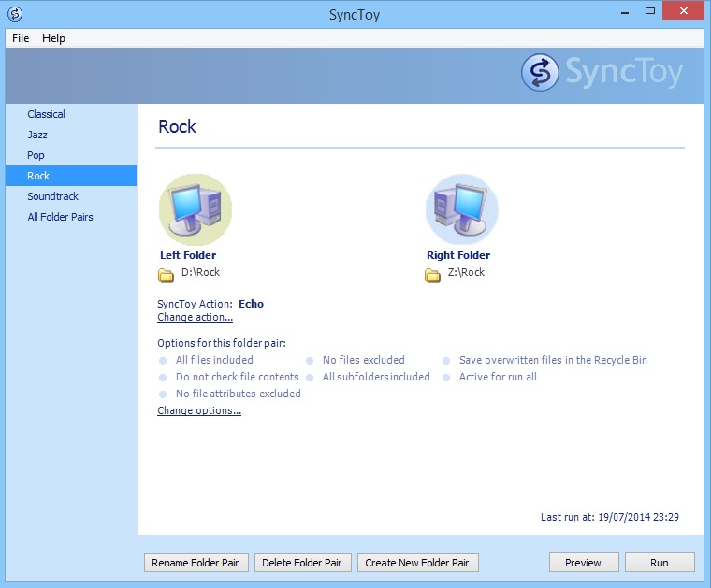Click the Echo action label
The width and height of the screenshot is (711, 588).
252,304
